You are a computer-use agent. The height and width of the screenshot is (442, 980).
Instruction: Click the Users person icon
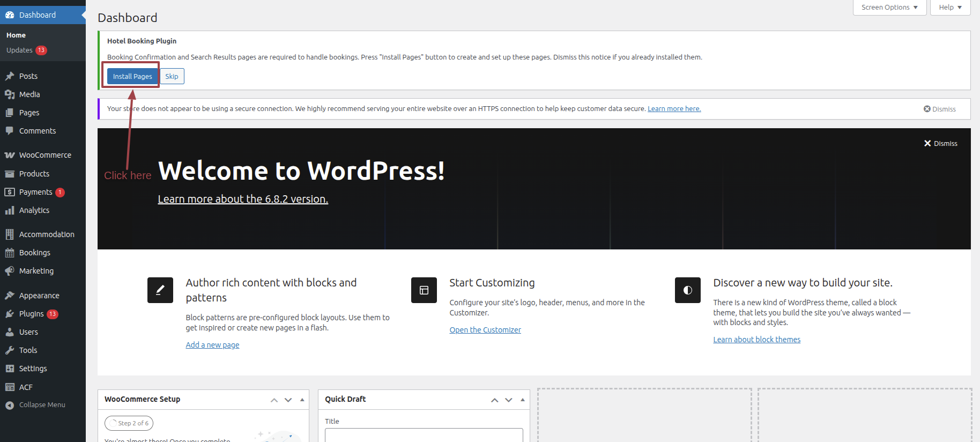pos(10,332)
